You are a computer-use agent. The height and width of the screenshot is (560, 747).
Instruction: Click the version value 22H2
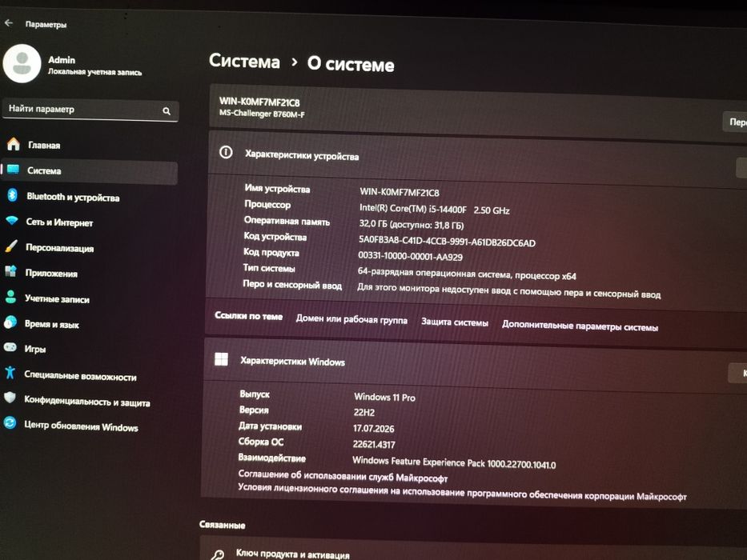point(364,412)
